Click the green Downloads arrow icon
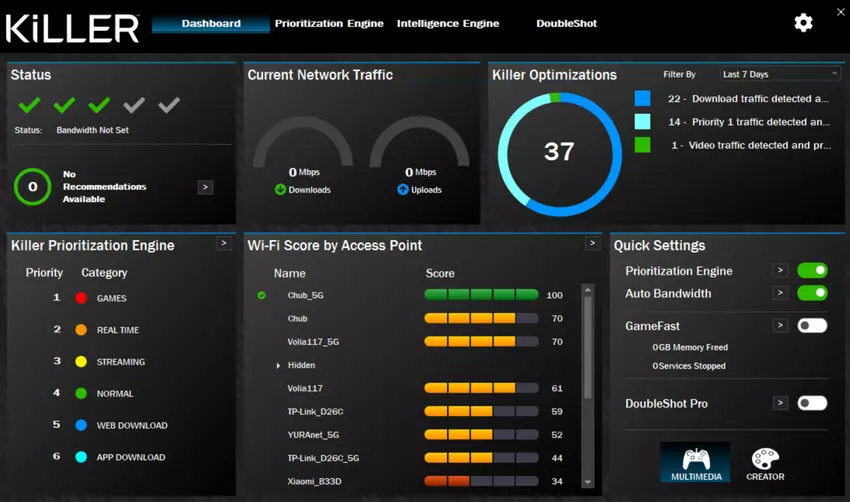The width and height of the screenshot is (850, 502). tap(280, 190)
